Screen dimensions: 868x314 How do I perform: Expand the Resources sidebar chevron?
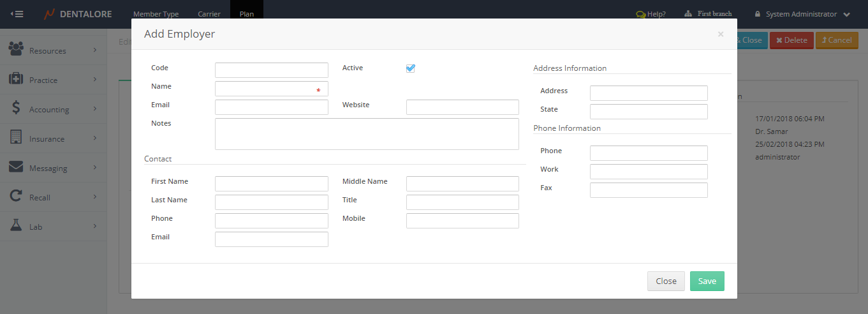coord(94,50)
